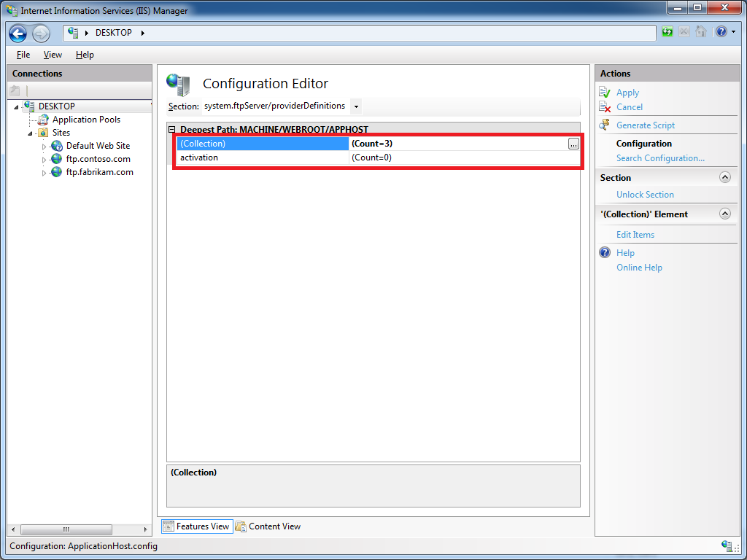
Task: Expand the Default Web Site node
Action: (44, 147)
